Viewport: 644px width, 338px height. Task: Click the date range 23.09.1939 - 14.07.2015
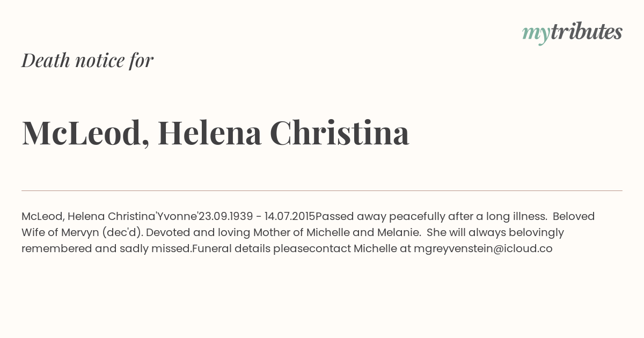coord(257,217)
